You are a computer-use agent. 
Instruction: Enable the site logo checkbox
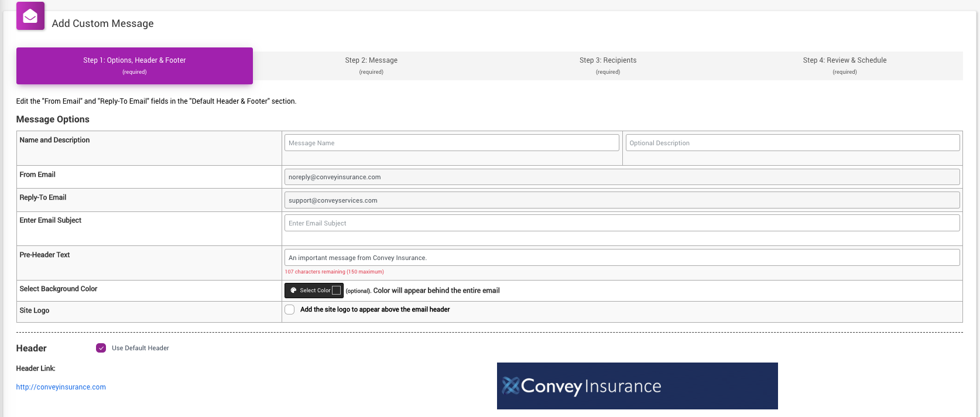(290, 310)
